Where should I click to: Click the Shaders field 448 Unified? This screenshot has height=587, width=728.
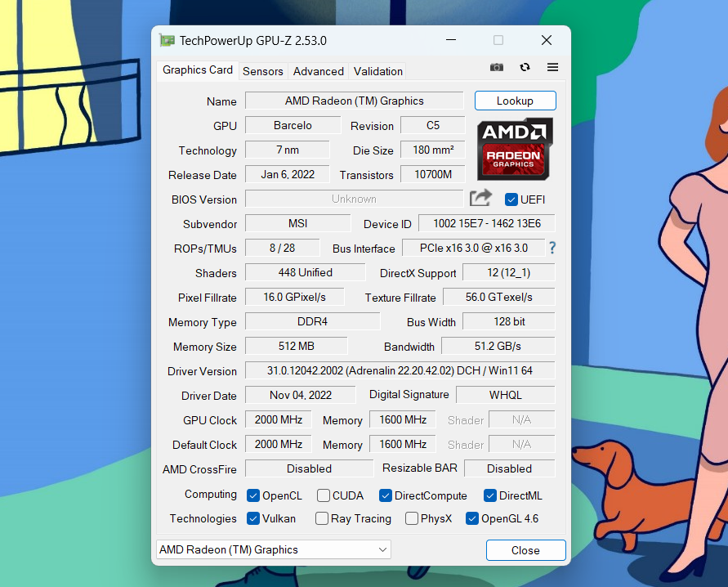click(305, 272)
